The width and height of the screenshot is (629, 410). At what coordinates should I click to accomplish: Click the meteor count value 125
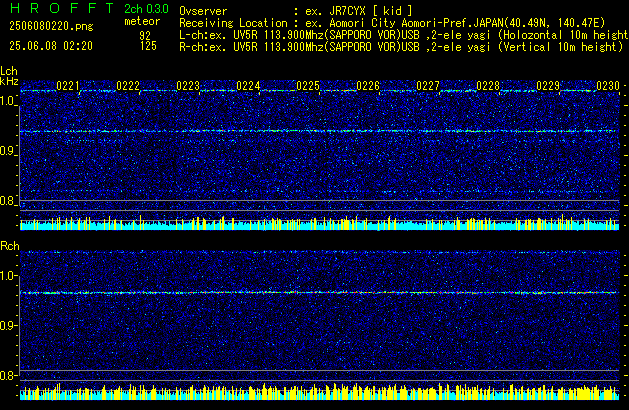pos(148,46)
